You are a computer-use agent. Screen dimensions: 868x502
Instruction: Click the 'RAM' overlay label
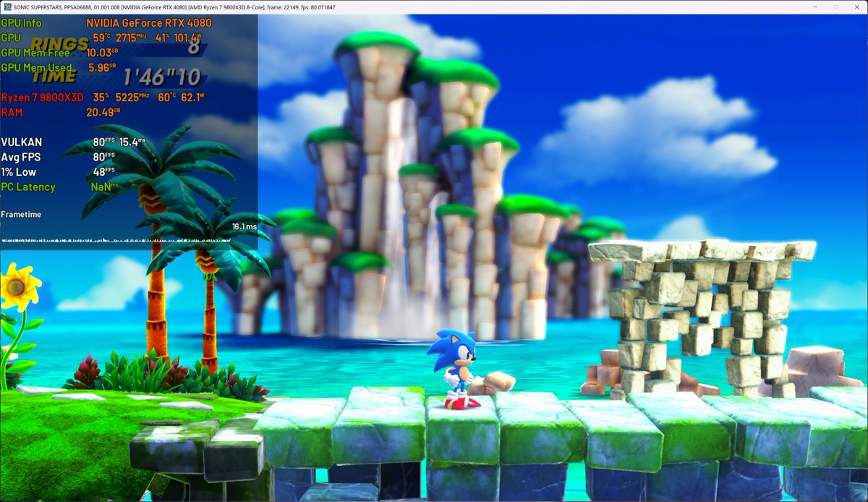(x=12, y=112)
